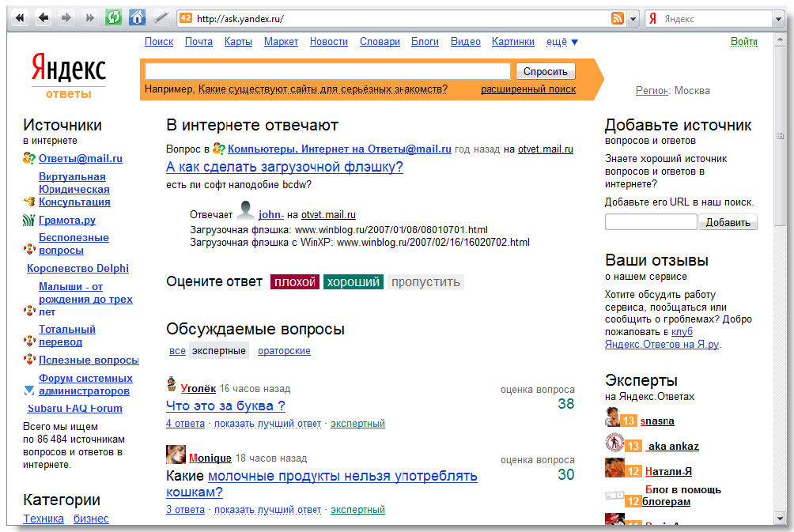
Task: Show the все questions tab
Action: (x=178, y=351)
